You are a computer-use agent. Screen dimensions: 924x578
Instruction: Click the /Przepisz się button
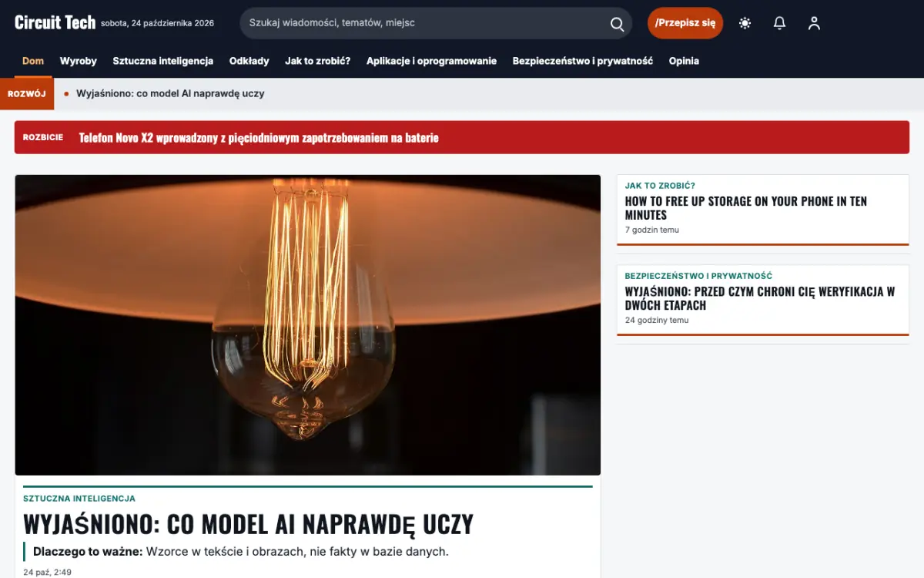tap(685, 23)
